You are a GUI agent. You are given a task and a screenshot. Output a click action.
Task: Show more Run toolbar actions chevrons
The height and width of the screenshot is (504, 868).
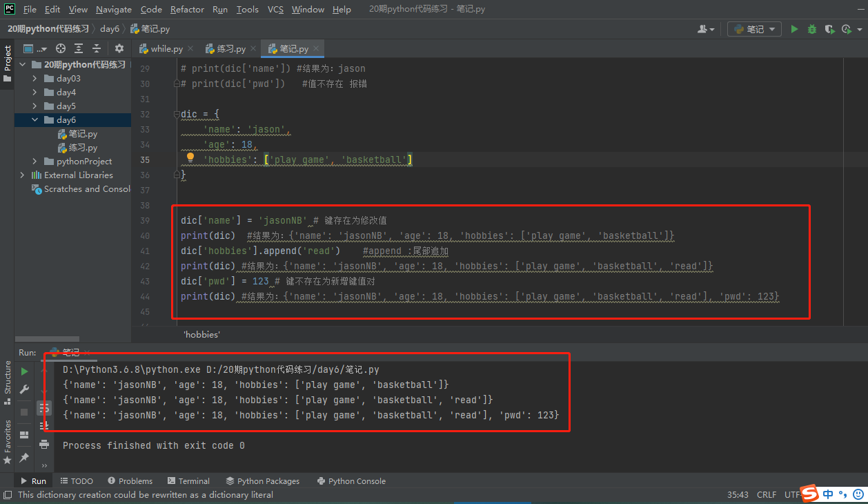pos(44,466)
